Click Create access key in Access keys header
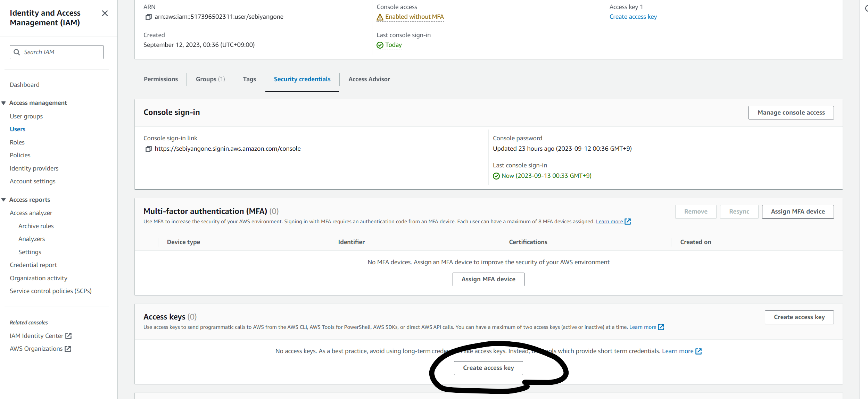 tap(799, 317)
